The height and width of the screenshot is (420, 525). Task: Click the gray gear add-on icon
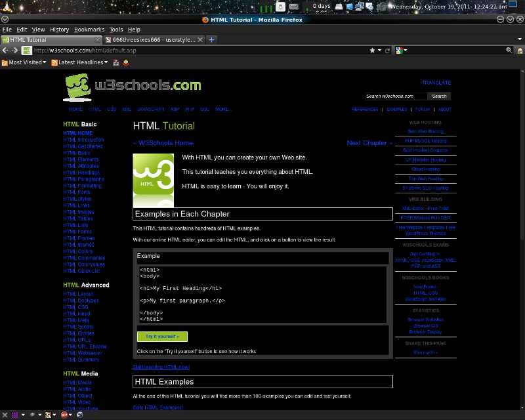coord(32,415)
